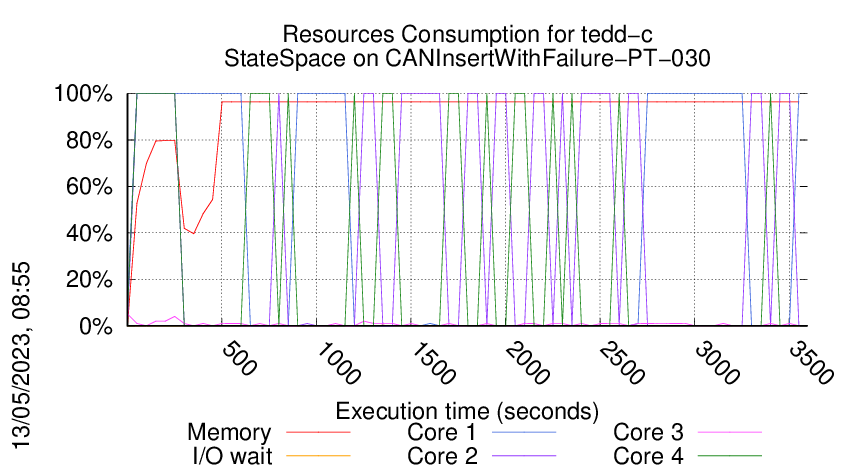Click the 2500 x-axis tick label
This screenshot has height=475, width=850.
click(622, 363)
